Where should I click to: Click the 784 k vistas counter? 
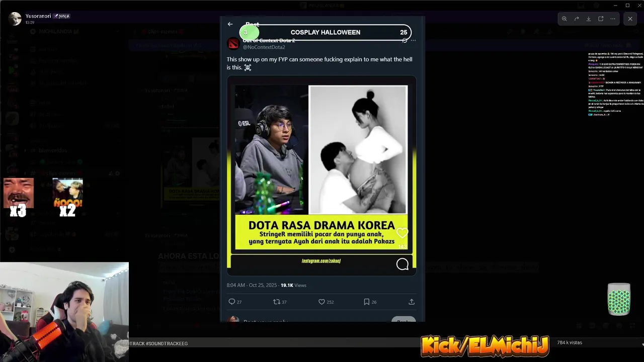click(x=570, y=342)
